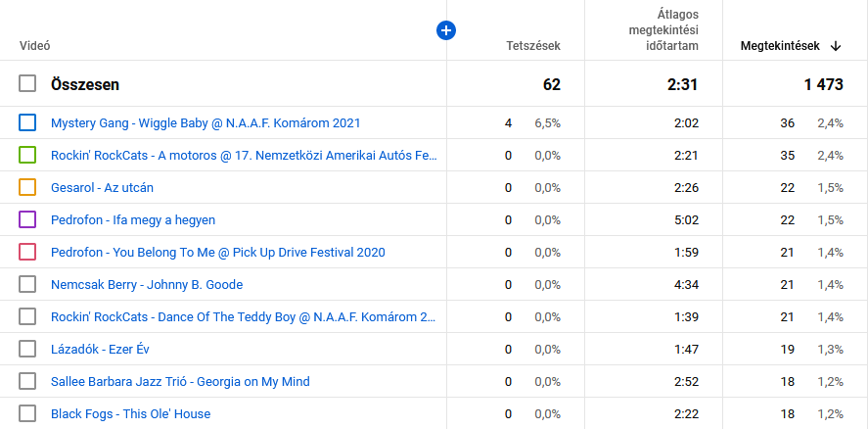The image size is (868, 429).
Task: Select the Lázadók - Ezer Év checkbox
Action: click(x=27, y=350)
